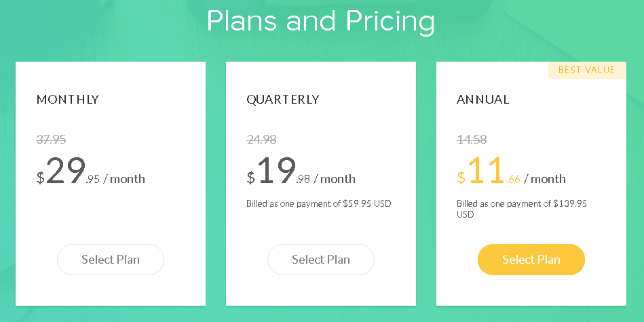Screen dimensions: 644x322
Task: Click the yellow dollar sign on Annual
Action: point(461,178)
